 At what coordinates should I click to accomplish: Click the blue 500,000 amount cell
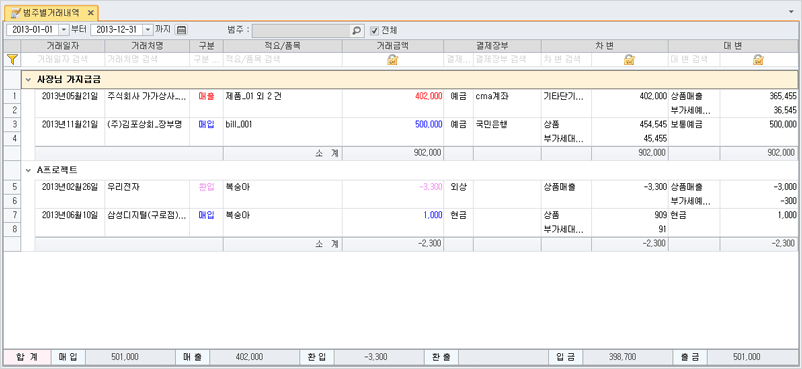393,124
